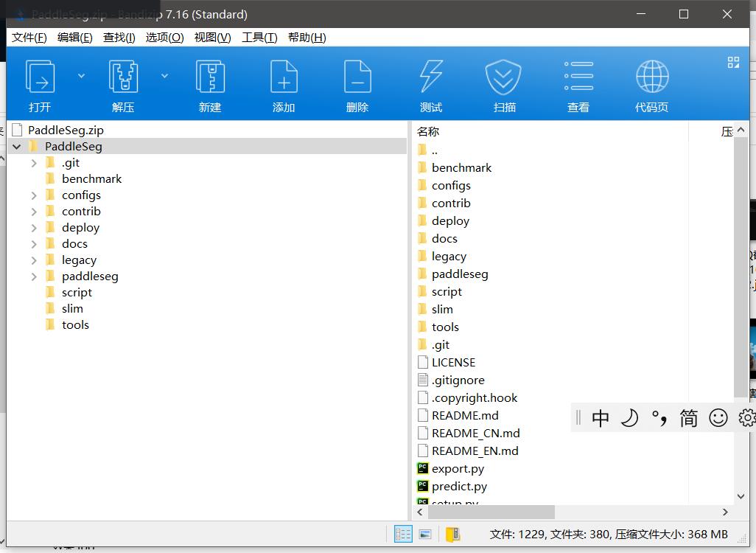Click the grid layout icon at toolbar corner

[x=733, y=62]
